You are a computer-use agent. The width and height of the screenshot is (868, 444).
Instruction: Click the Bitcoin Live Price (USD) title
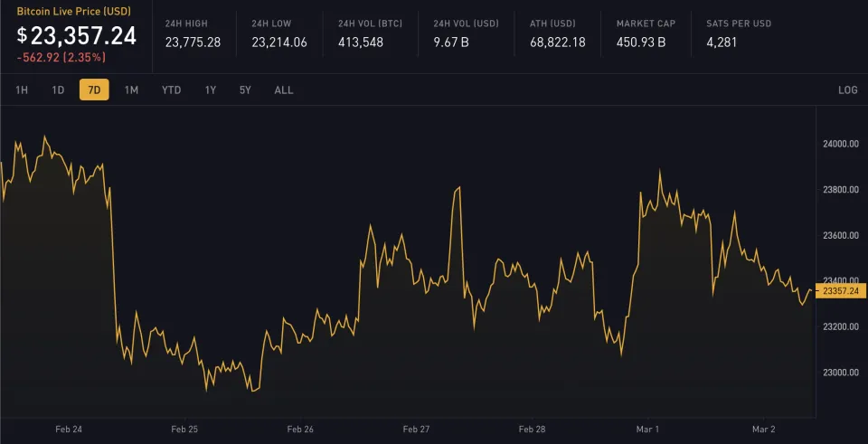pos(73,10)
